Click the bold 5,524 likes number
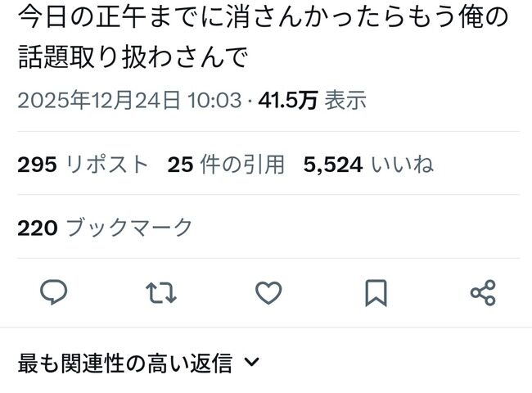The image size is (532, 393). point(333,165)
